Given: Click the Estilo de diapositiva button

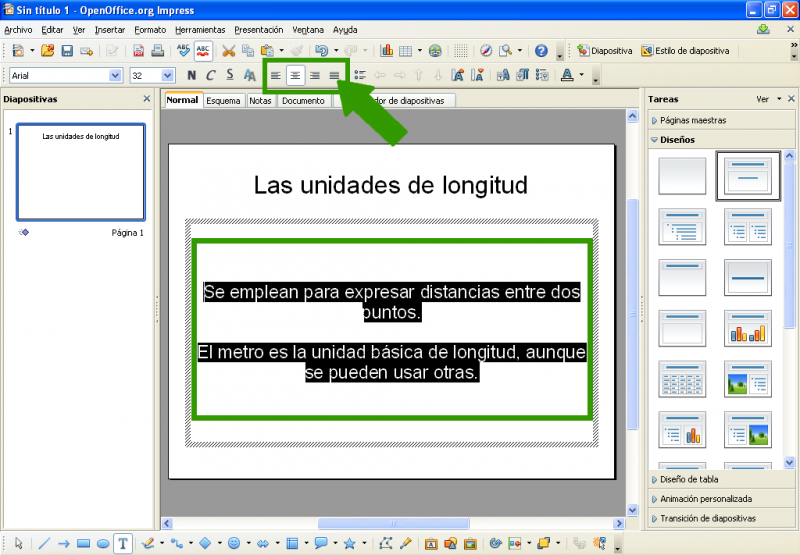Looking at the screenshot, I should click(x=686, y=50).
